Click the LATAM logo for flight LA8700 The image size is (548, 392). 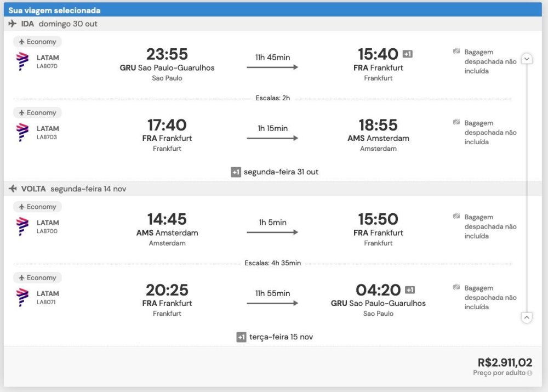point(22,226)
